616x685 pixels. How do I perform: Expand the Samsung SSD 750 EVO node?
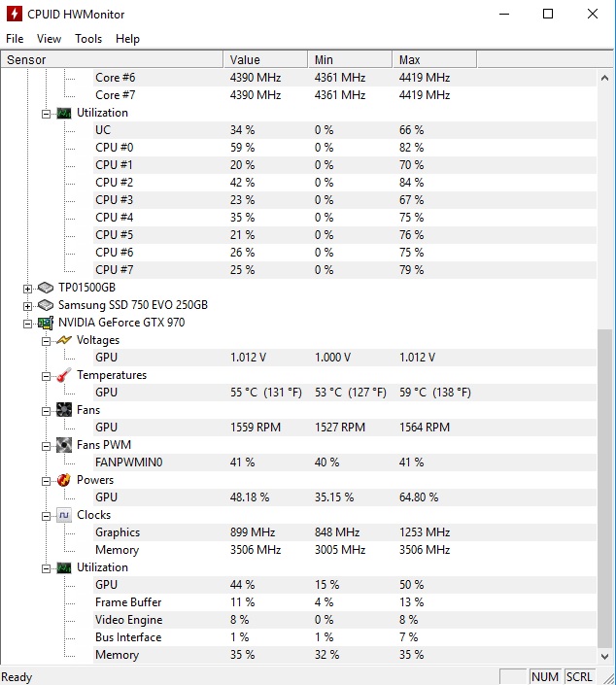tap(27, 306)
